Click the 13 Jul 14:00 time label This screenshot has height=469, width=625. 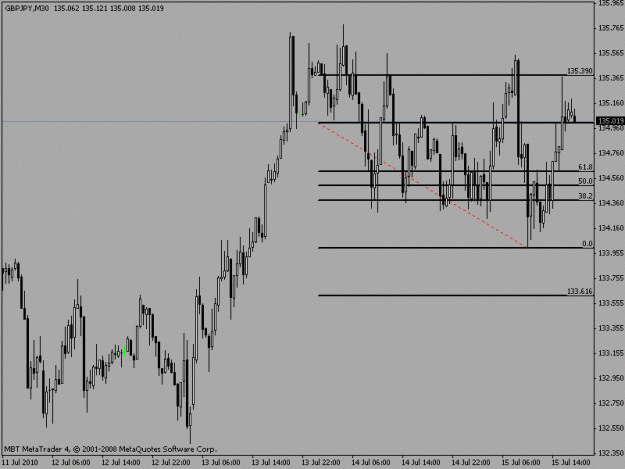click(271, 462)
